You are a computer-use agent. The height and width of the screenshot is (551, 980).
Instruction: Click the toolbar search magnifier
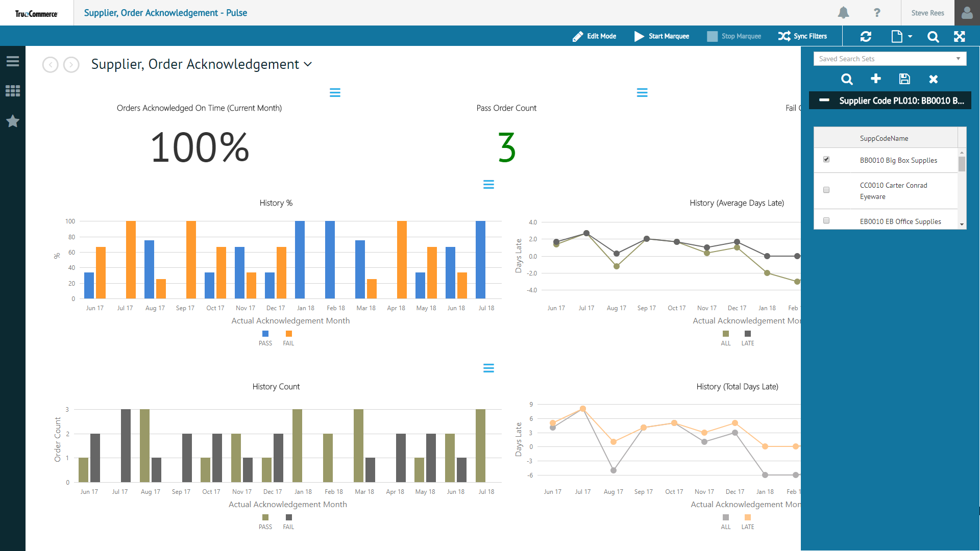click(933, 36)
